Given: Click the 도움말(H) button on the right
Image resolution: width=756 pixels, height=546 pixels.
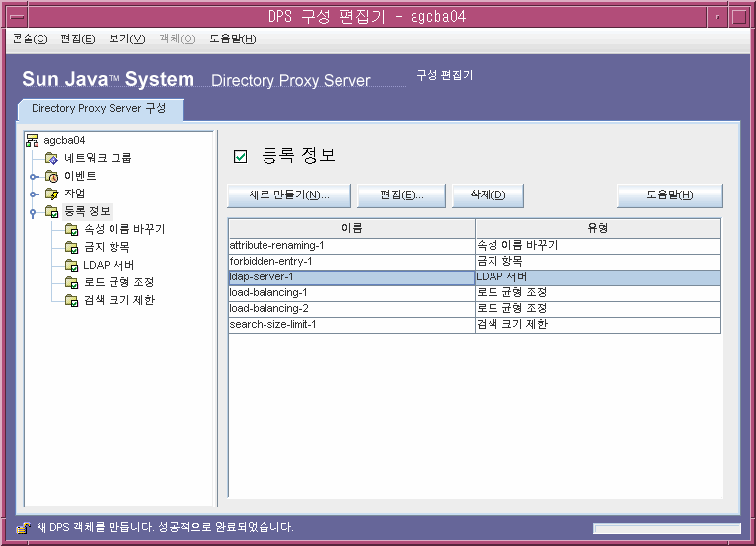Looking at the screenshot, I should coord(670,195).
